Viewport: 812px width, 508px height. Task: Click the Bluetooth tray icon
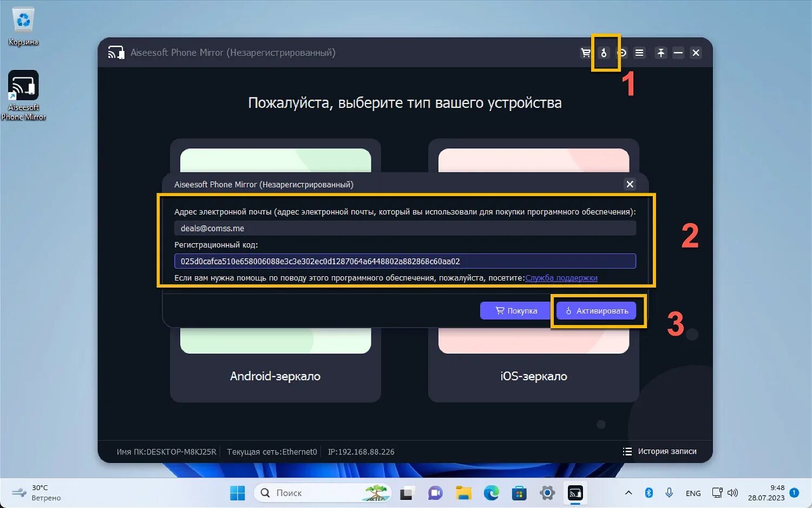pyautogui.click(x=649, y=493)
